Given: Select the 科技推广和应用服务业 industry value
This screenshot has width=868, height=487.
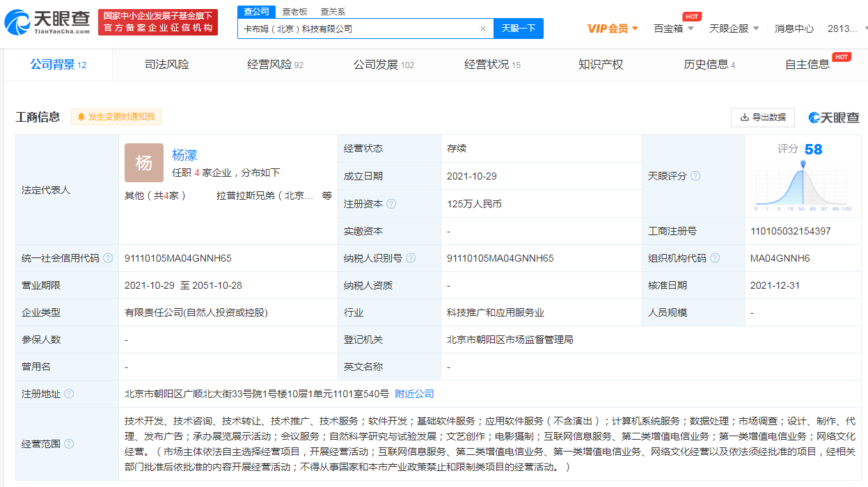Looking at the screenshot, I should [x=496, y=312].
